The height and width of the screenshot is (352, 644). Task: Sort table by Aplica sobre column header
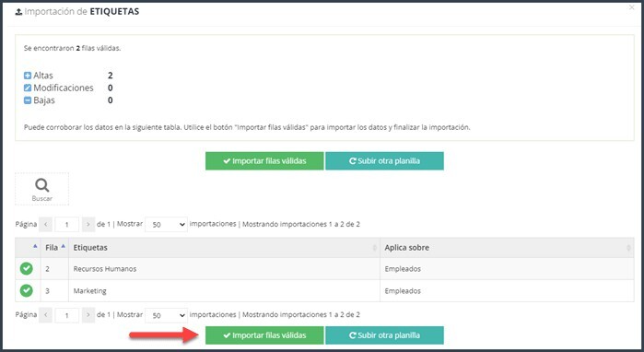507,248
